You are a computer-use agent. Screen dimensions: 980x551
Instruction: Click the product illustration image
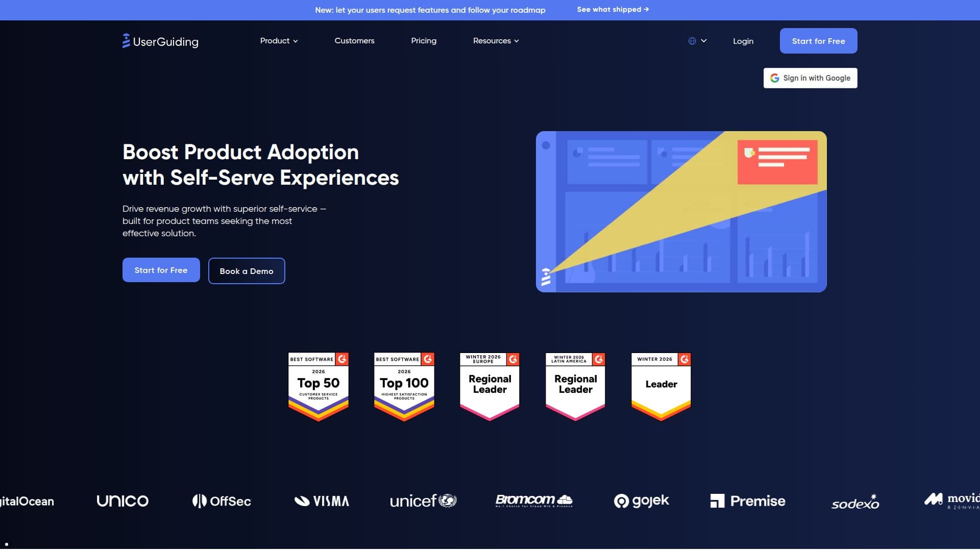(681, 212)
